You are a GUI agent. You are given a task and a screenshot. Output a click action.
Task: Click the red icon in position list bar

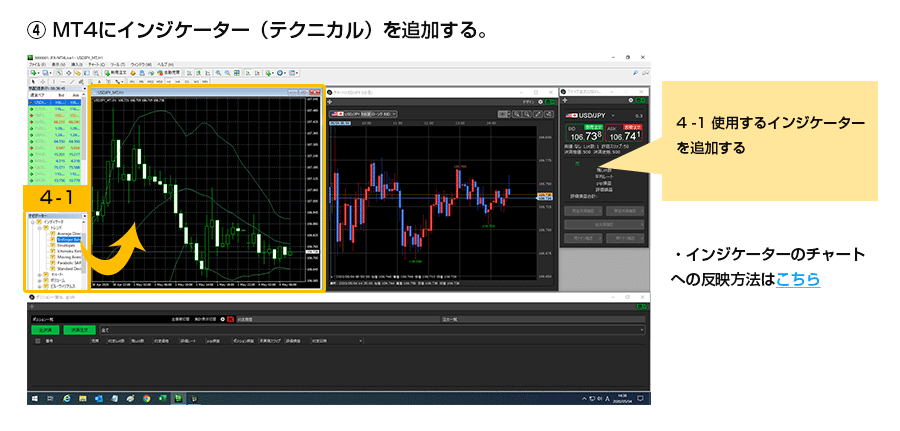click(230, 320)
